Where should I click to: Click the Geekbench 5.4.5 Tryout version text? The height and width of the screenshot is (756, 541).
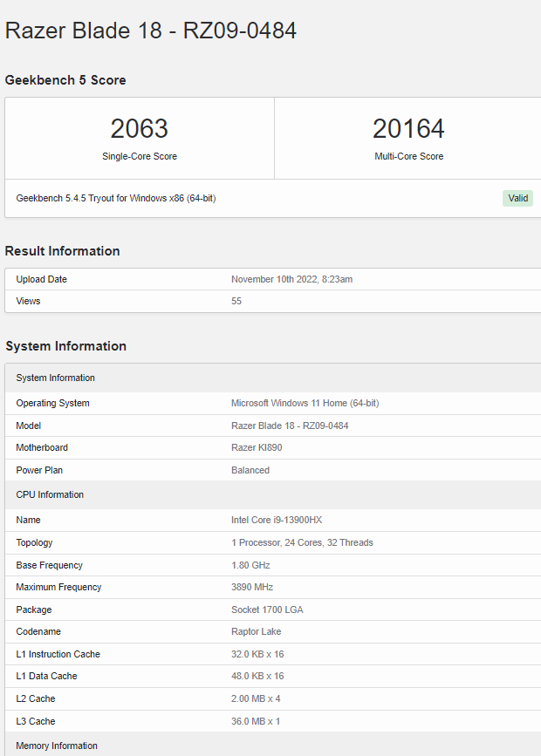point(116,198)
